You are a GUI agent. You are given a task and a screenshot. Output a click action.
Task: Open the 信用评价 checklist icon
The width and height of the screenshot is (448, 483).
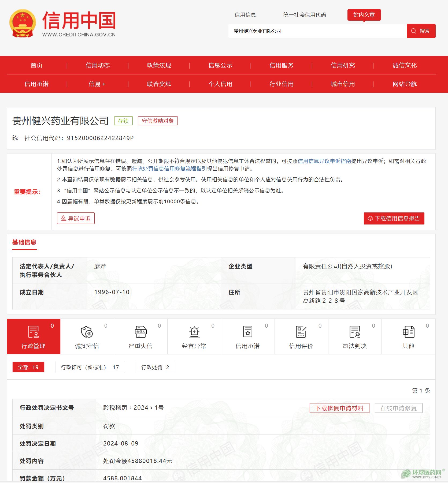301,332
